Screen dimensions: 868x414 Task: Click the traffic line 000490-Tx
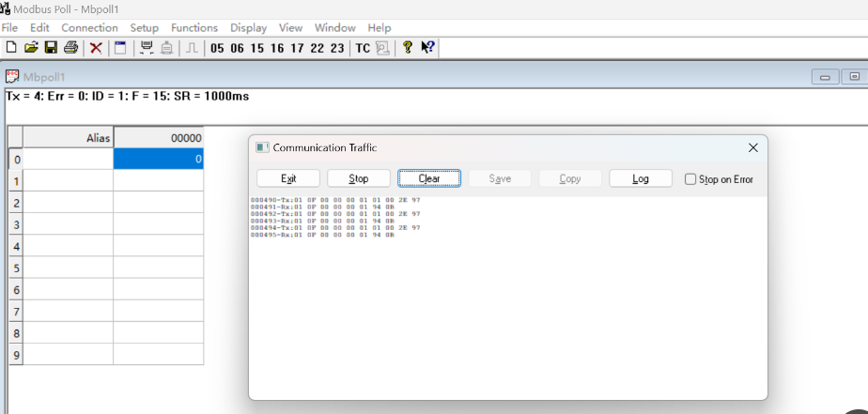tap(335, 200)
